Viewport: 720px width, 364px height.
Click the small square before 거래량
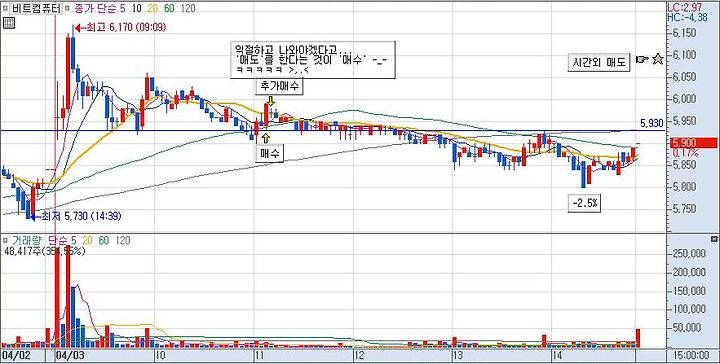(x=5, y=240)
